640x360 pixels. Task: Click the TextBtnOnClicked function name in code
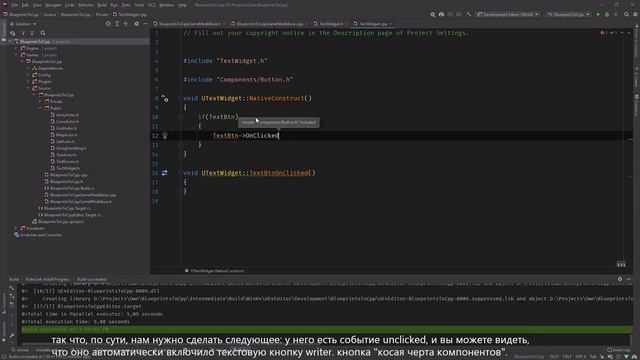279,173
